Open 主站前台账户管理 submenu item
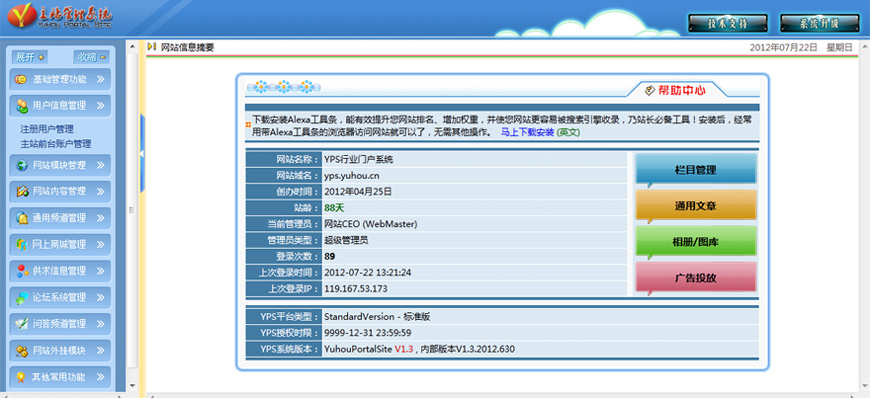Screen dimensions: 870x398 56,144
